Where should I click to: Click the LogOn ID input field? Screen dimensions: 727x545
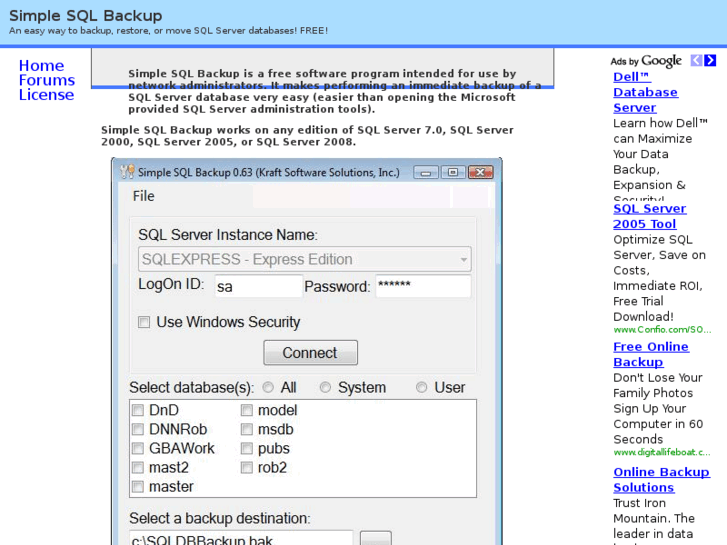point(258,286)
